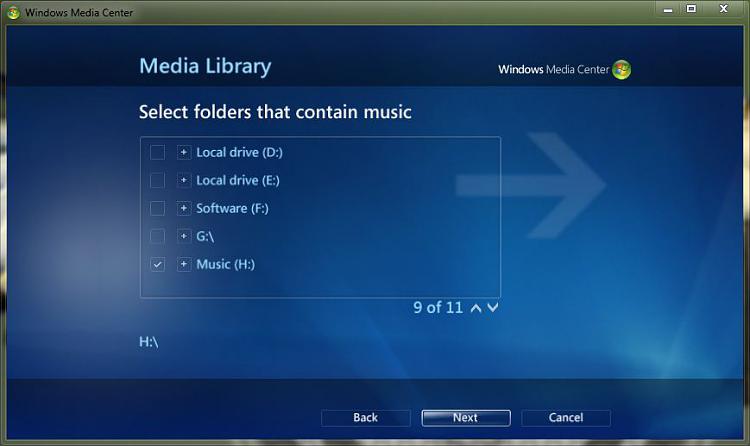Select the G:\ drive label
750x446 pixels.
tap(205, 236)
